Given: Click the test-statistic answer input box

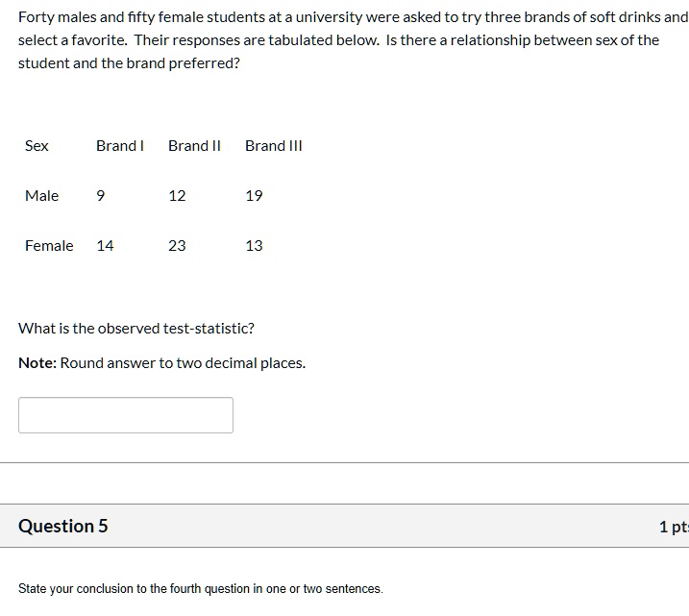Looking at the screenshot, I should click(x=126, y=415).
